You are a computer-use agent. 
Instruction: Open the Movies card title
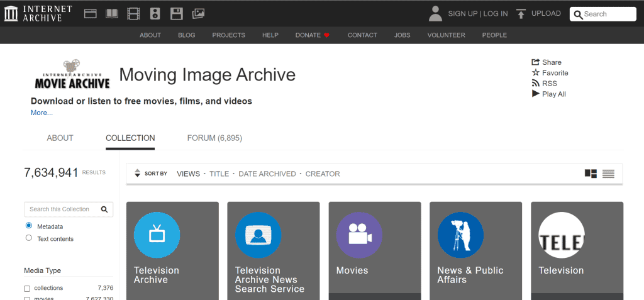pyautogui.click(x=352, y=270)
